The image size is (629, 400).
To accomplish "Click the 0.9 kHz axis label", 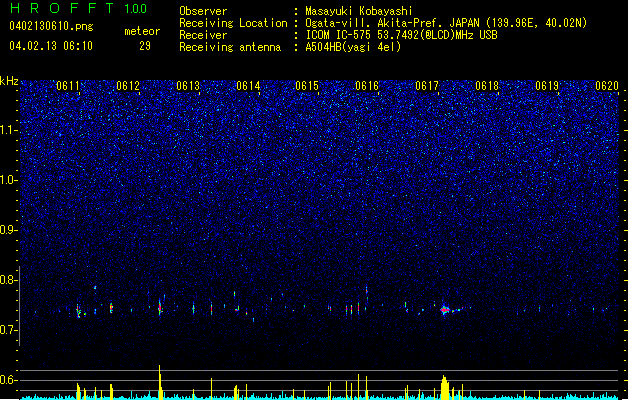I will pos(8,230).
